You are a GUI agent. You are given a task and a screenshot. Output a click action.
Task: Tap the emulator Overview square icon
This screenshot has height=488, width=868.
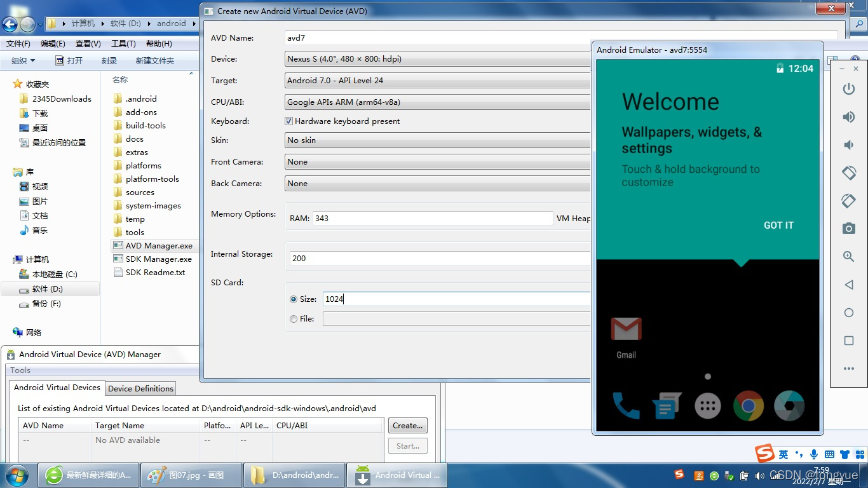coord(848,341)
